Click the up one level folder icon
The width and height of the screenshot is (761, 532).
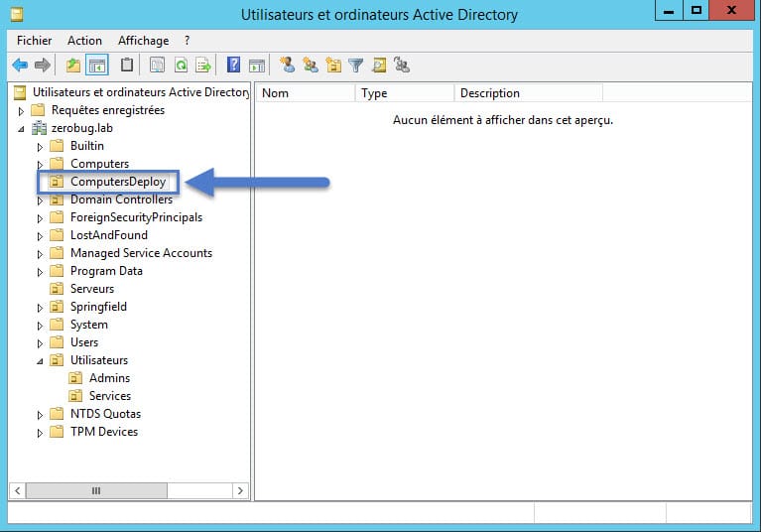[73, 66]
